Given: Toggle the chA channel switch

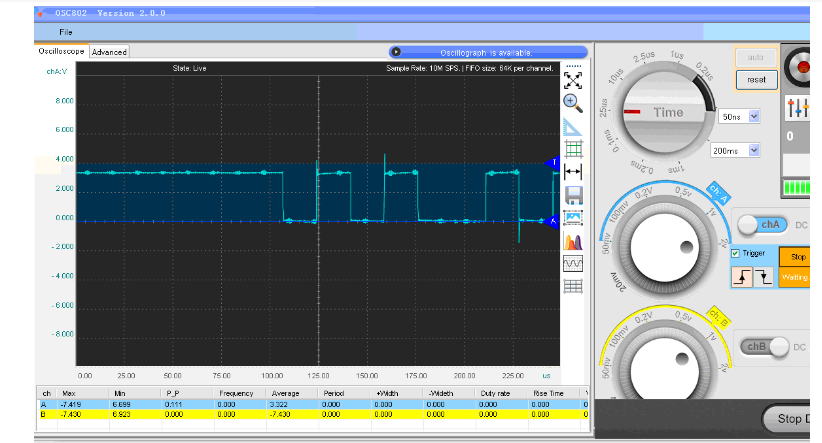Looking at the screenshot, I should [762, 225].
